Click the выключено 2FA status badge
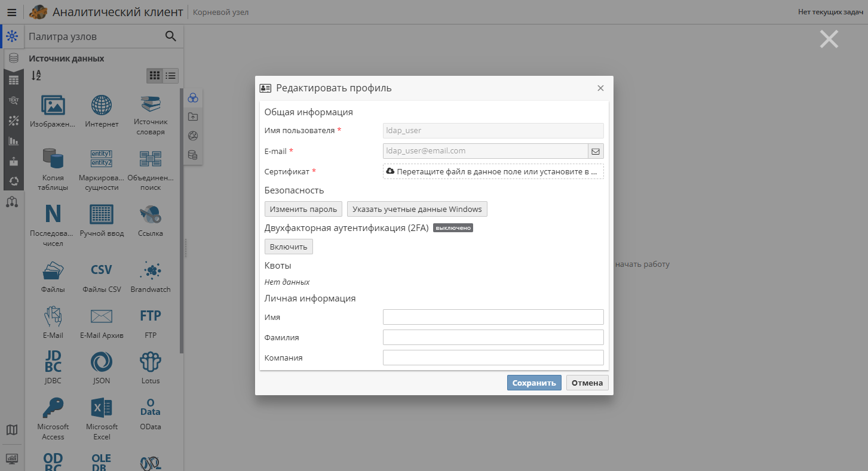This screenshot has height=471, width=868. point(453,228)
